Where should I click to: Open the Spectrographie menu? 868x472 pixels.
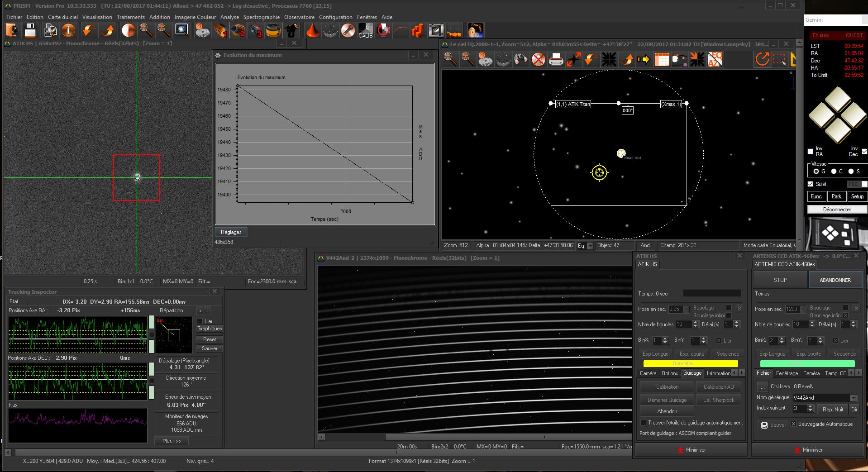point(261,17)
